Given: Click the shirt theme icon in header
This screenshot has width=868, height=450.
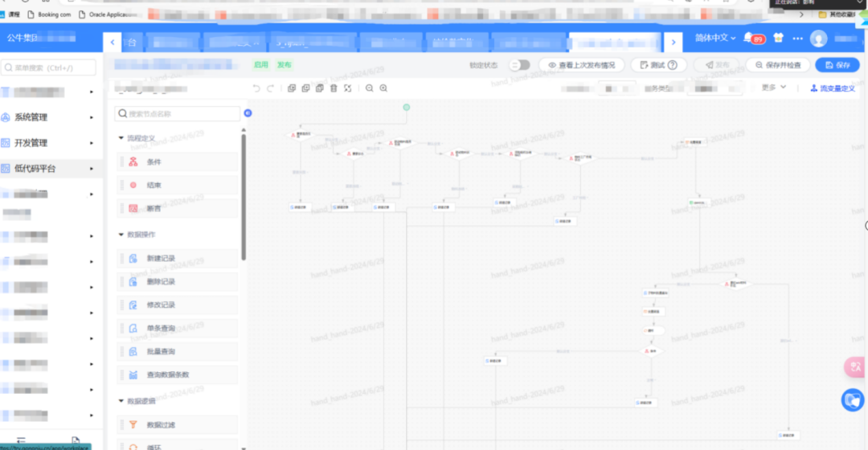Looking at the screenshot, I should 777,39.
